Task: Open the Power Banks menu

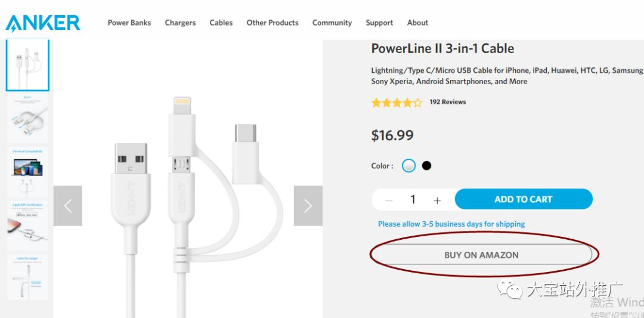Action: pos(129,23)
